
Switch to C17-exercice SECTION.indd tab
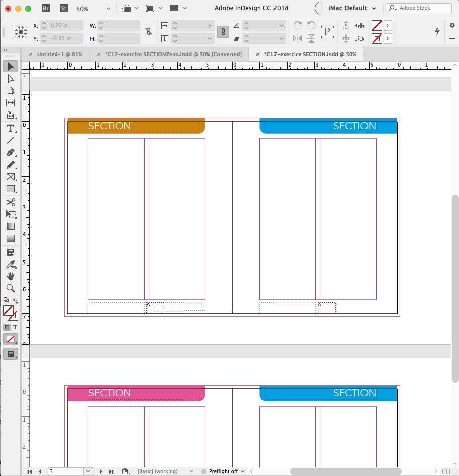pyautogui.click(x=310, y=54)
